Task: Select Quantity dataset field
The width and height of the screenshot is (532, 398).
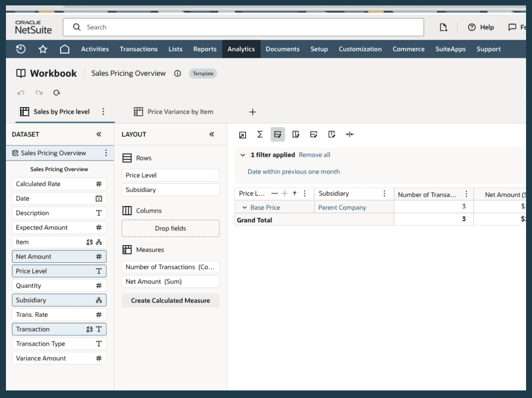Action: click(x=59, y=286)
